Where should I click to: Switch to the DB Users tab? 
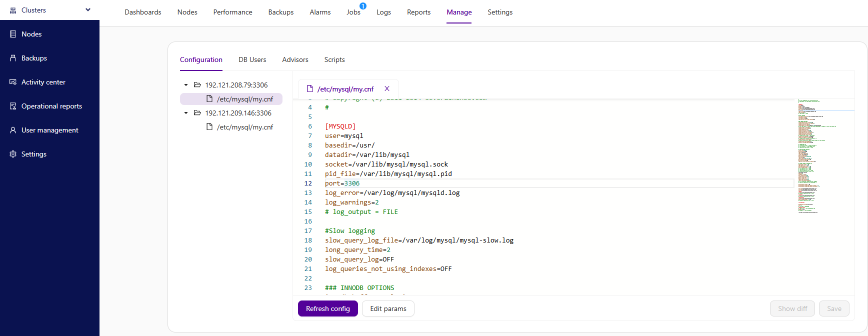pos(252,59)
